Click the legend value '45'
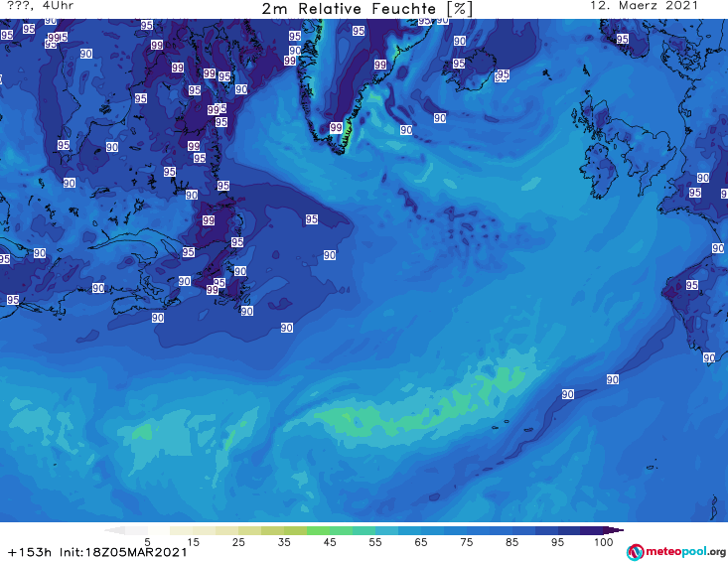This screenshot has height=562, width=728. pyautogui.click(x=330, y=542)
